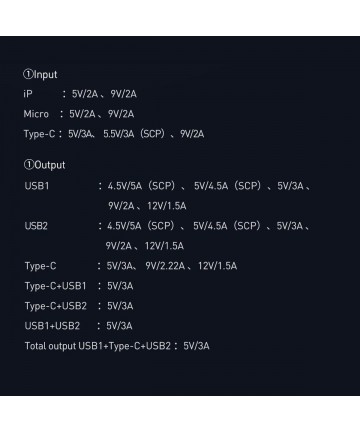Image resolution: width=360 pixels, height=432 pixels.
Task: Click the Type-C+USB2 label
Action: [x=56, y=306]
